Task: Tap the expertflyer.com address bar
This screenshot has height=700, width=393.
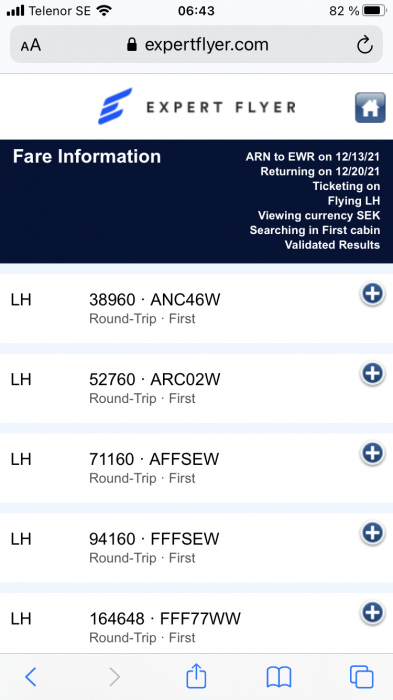Action: pos(196,45)
